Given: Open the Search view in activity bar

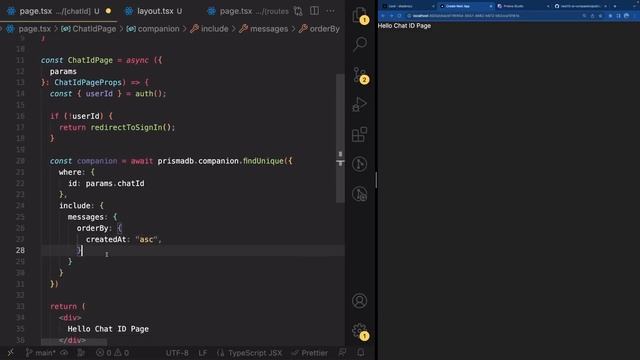Looking at the screenshot, I should (360, 44).
